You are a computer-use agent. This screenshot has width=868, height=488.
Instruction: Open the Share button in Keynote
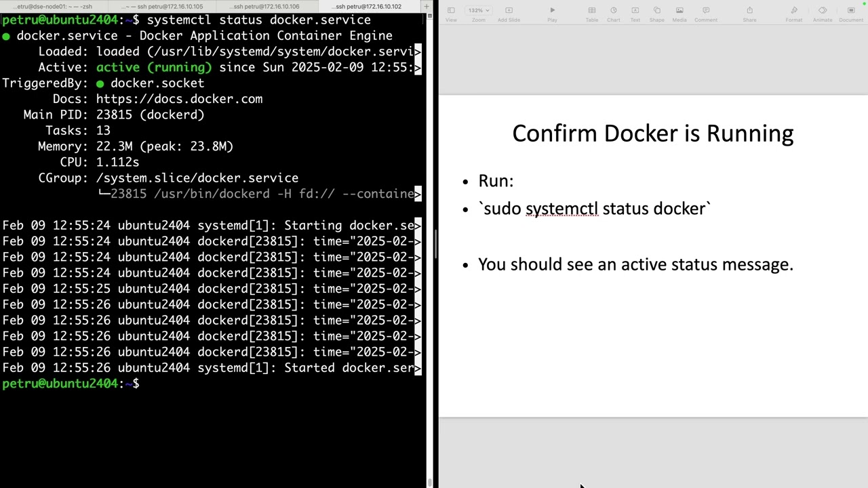(x=749, y=14)
